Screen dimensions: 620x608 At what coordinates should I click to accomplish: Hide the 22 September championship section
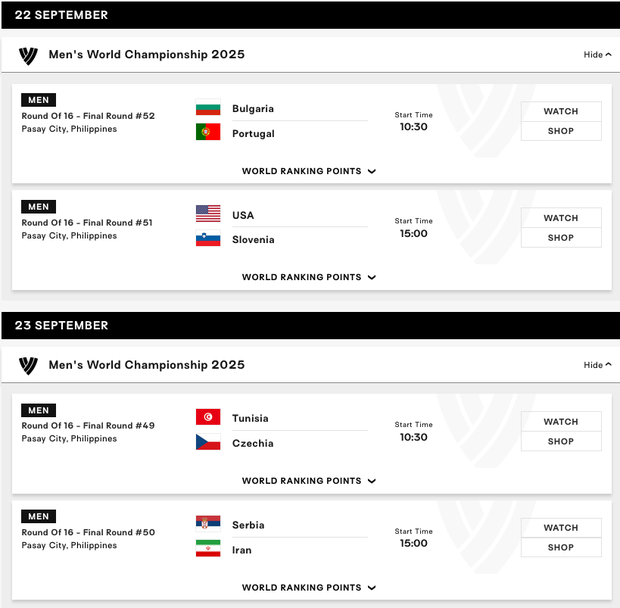597,55
